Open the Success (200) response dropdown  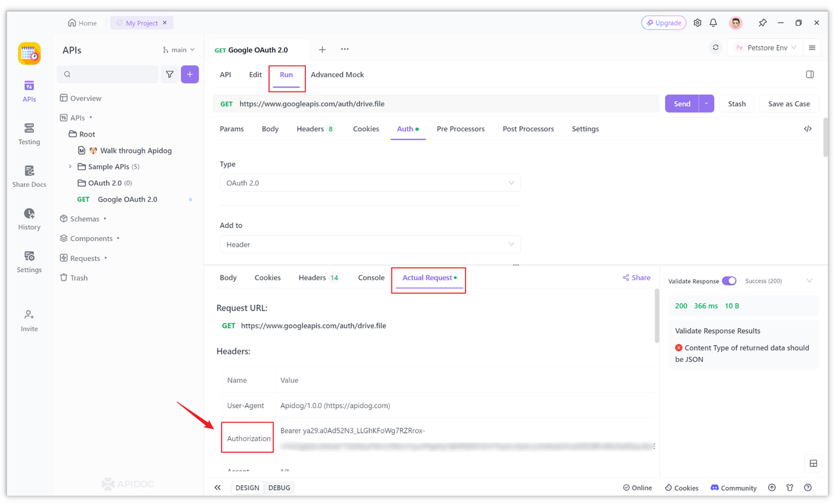point(779,281)
